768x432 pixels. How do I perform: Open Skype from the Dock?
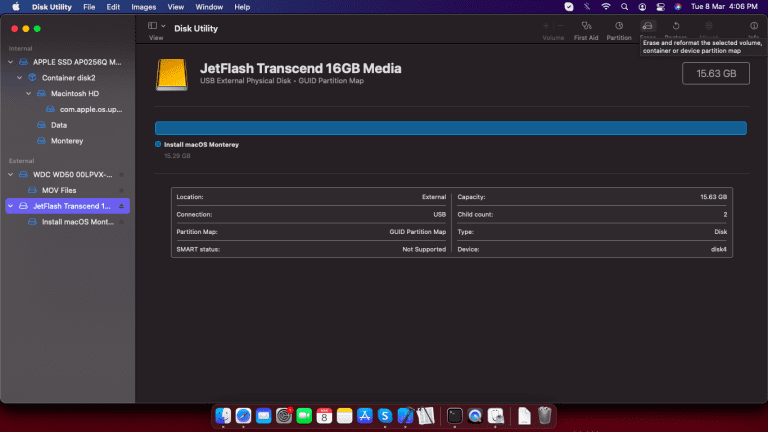pos(385,416)
